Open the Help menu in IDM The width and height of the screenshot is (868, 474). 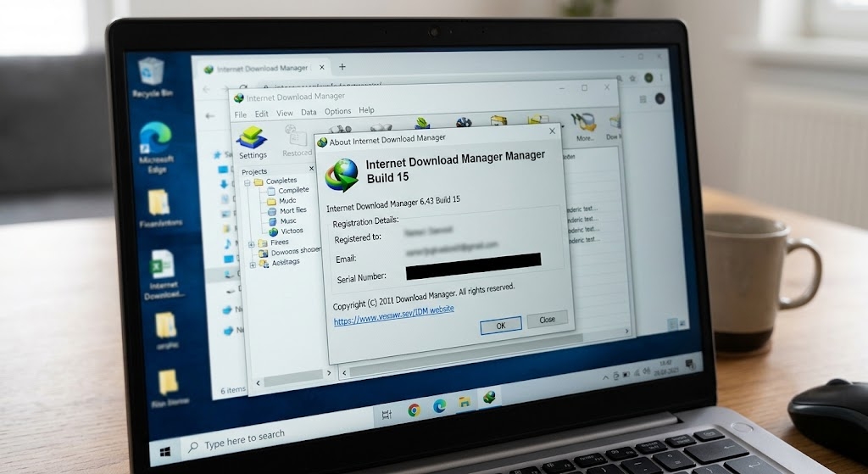click(366, 110)
